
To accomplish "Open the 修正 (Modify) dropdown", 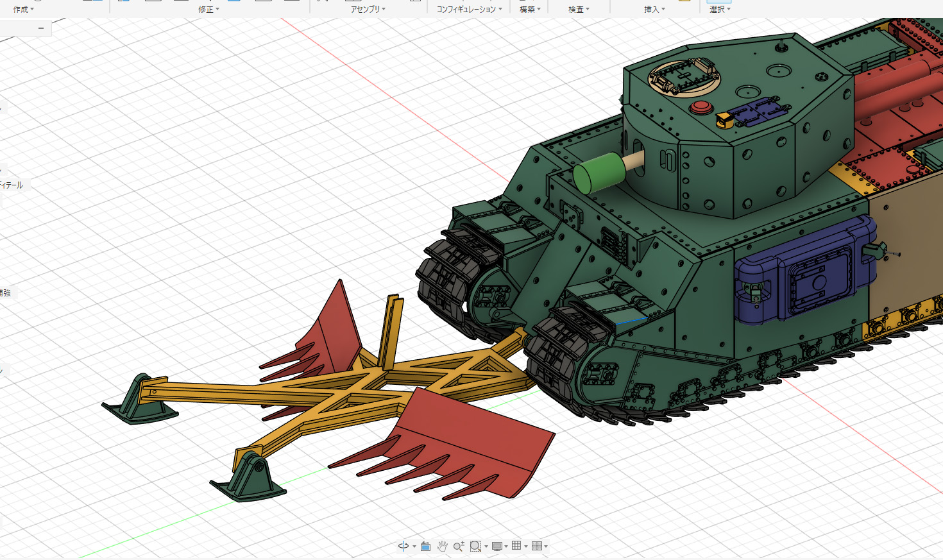I will click(208, 9).
